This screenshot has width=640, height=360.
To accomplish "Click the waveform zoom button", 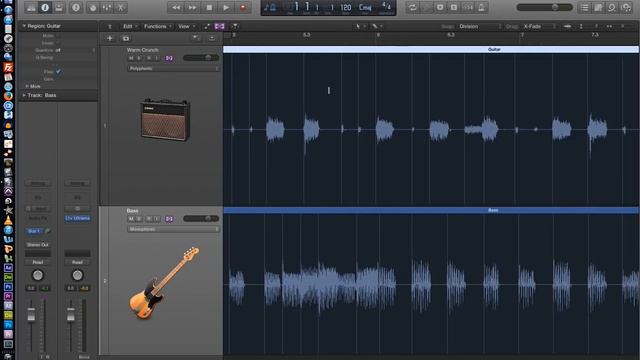I will [x=567, y=26].
